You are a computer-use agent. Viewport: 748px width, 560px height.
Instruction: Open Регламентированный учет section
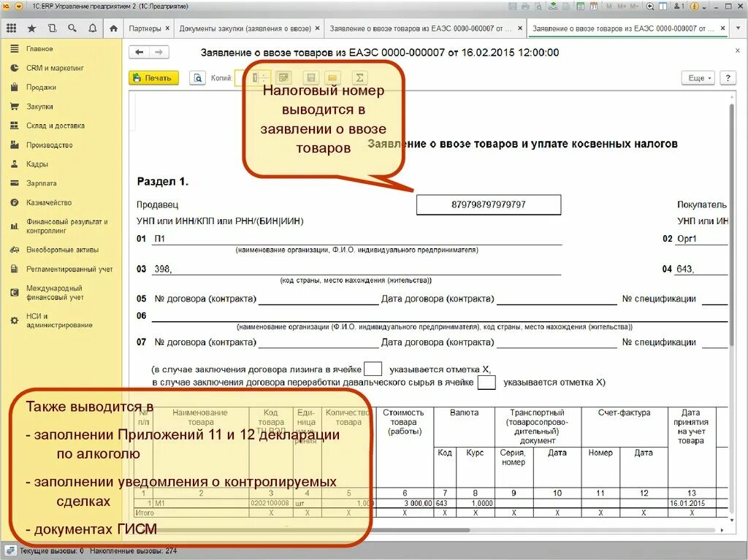point(69,269)
